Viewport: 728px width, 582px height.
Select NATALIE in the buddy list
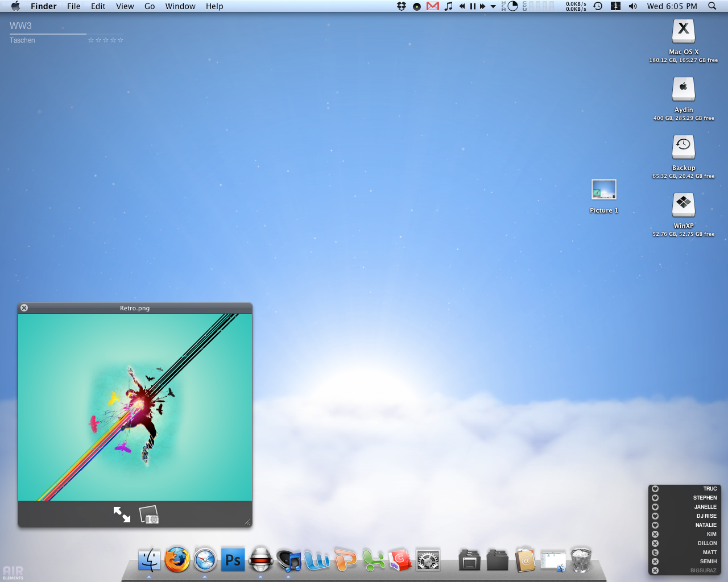point(706,525)
